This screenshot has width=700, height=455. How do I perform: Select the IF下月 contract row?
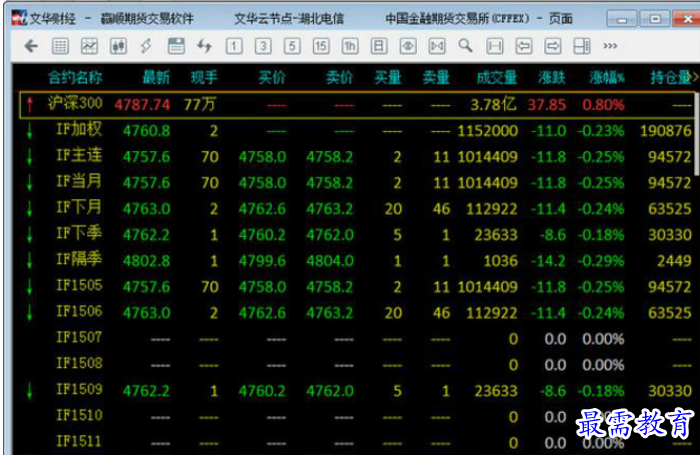tap(357, 209)
